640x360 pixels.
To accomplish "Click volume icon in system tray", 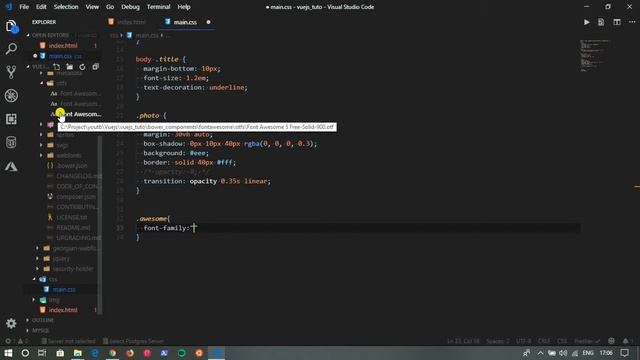I will 563,353.
